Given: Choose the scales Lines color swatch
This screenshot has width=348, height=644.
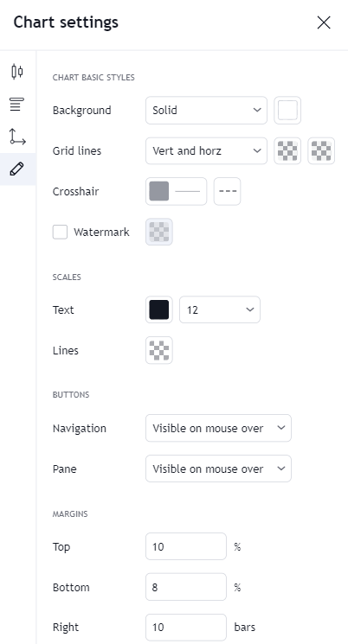Looking at the screenshot, I should pos(159,350).
